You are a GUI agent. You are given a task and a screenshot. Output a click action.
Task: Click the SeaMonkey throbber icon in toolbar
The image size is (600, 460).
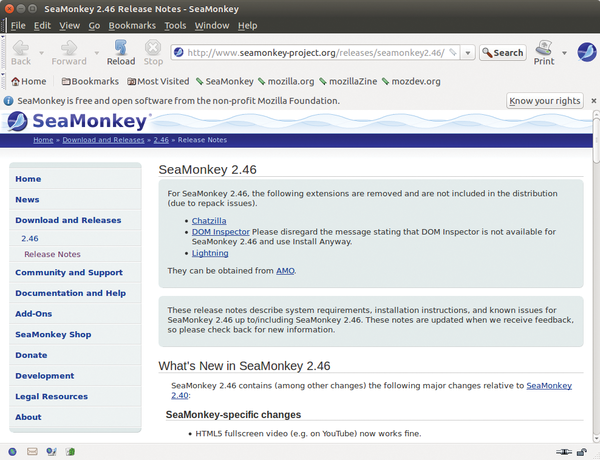coord(587,52)
